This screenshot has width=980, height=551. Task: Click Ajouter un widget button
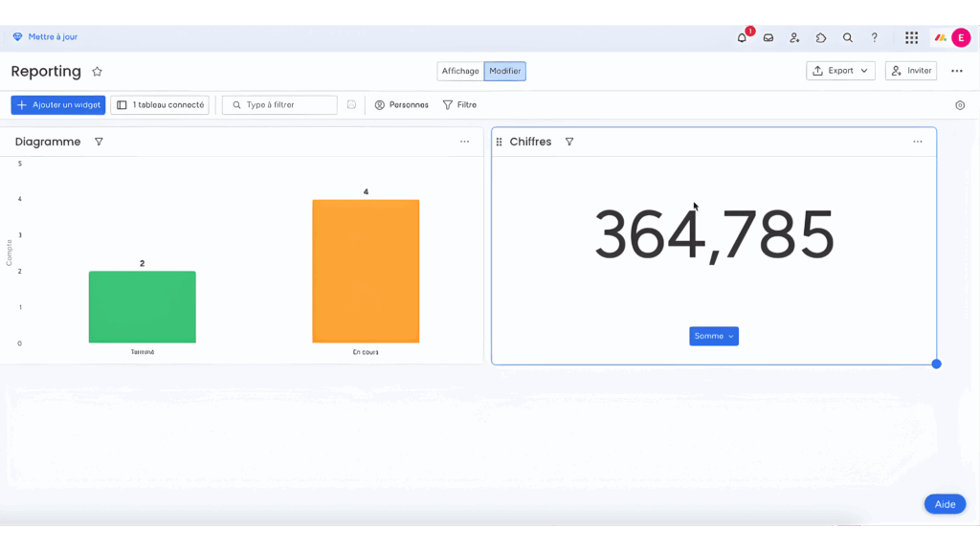pyautogui.click(x=58, y=105)
